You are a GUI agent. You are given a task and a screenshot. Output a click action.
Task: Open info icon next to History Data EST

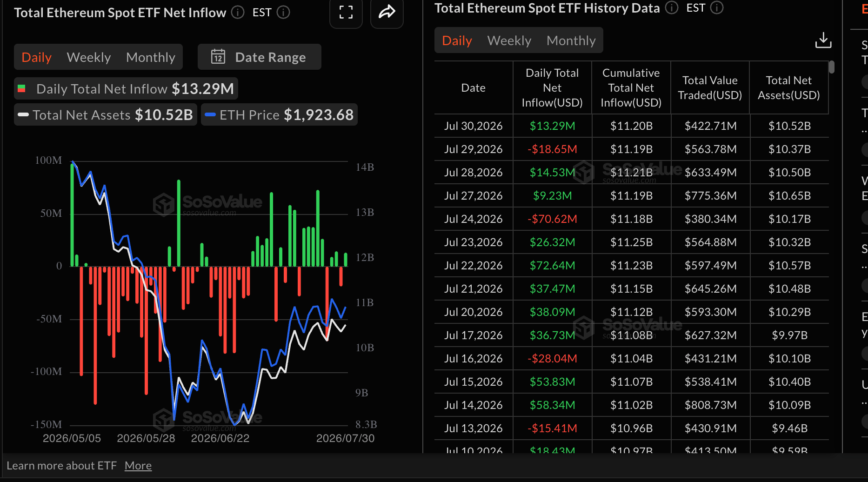click(x=717, y=8)
